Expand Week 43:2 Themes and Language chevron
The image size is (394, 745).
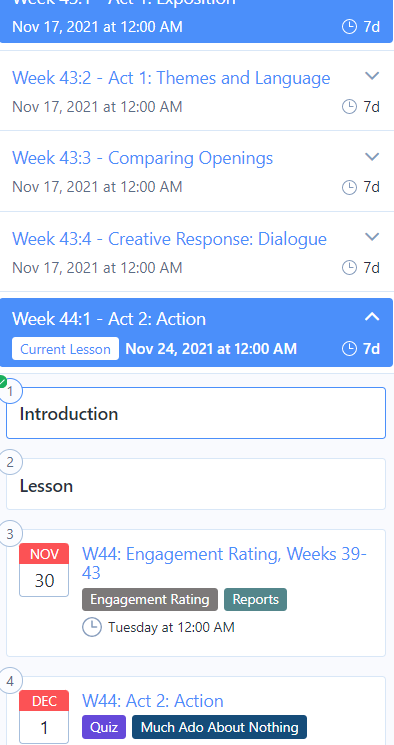[372, 76]
